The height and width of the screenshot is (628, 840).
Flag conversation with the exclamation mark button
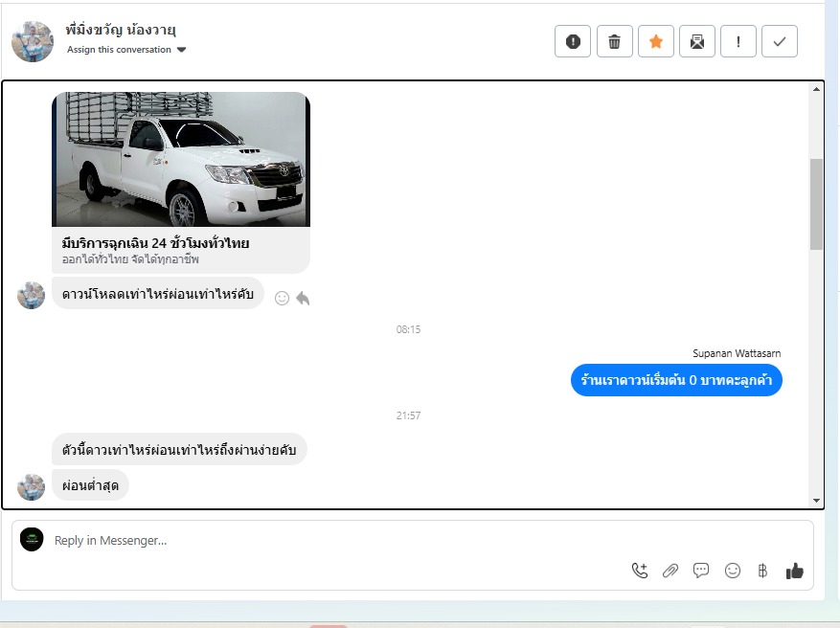point(738,41)
